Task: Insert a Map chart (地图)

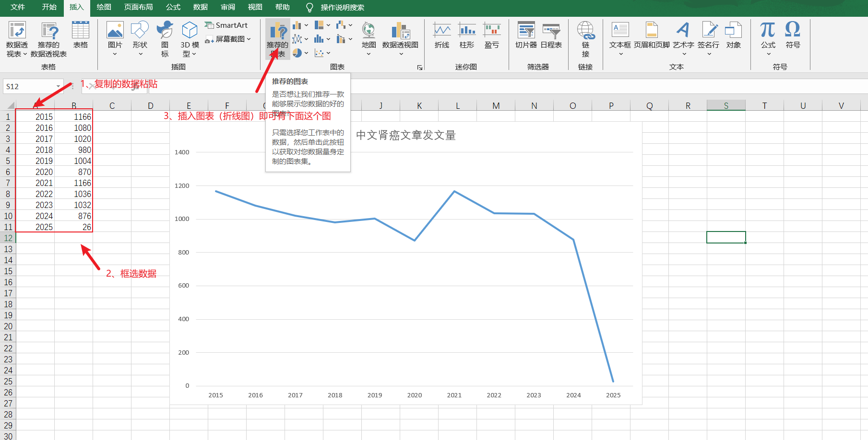Action: click(369, 39)
